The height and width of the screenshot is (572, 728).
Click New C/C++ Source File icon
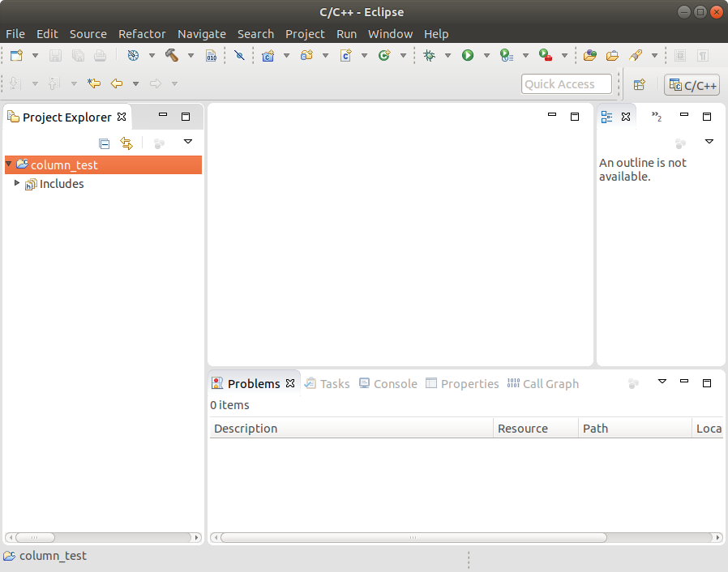coord(346,56)
